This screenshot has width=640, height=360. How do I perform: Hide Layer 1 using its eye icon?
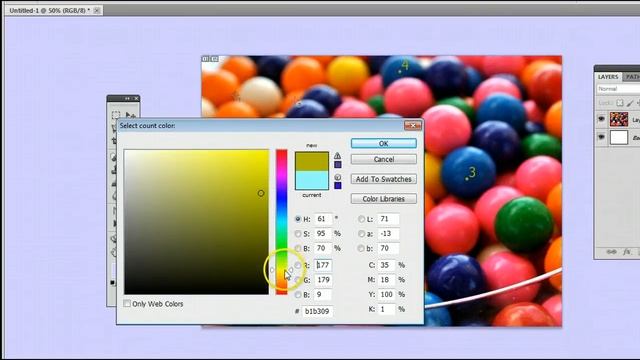click(601, 119)
